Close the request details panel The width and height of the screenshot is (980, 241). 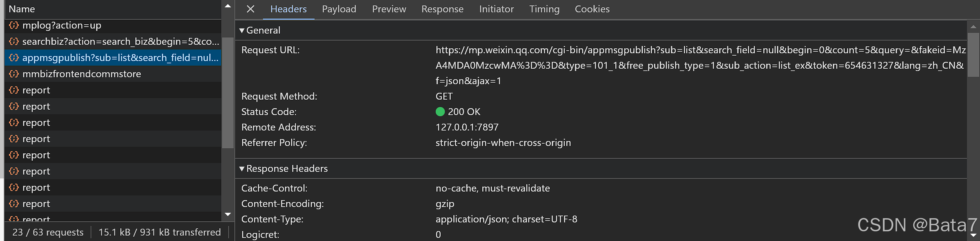click(250, 9)
